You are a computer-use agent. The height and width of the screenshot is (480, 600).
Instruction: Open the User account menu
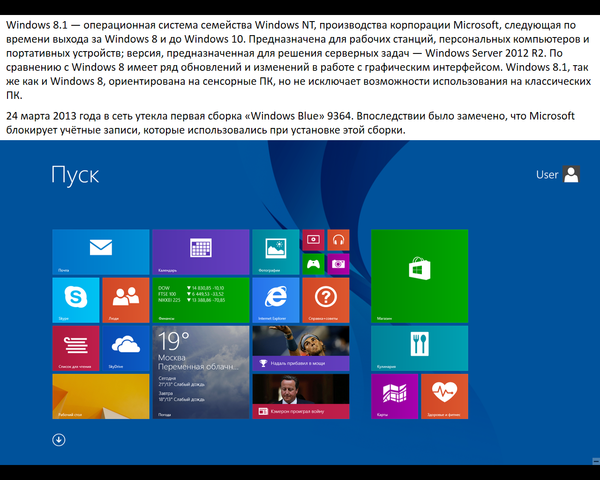[x=558, y=175]
